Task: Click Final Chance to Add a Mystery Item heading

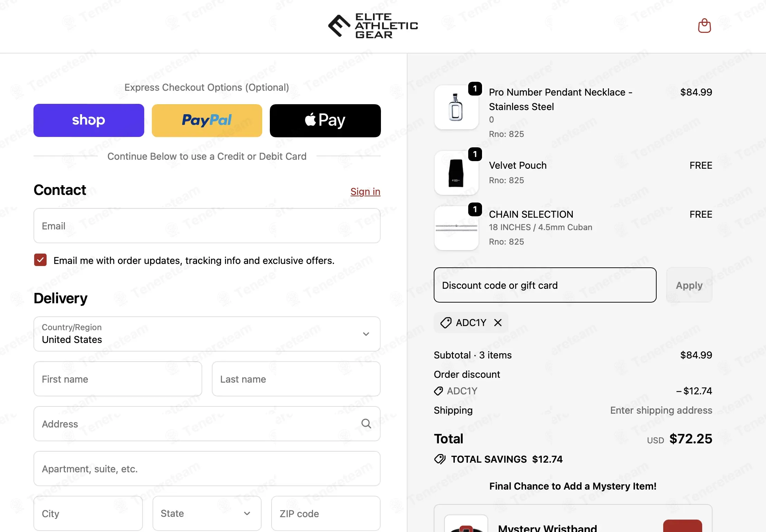Action: tap(573, 486)
